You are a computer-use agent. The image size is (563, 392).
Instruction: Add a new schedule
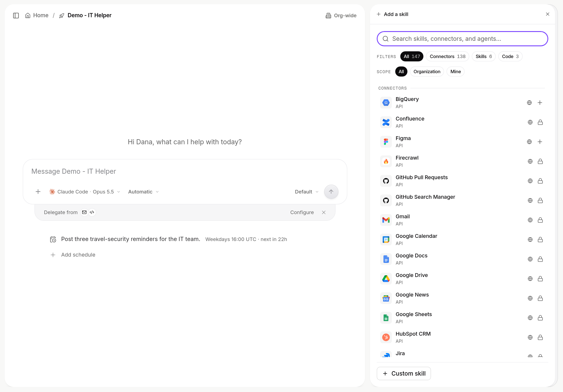pos(73,255)
